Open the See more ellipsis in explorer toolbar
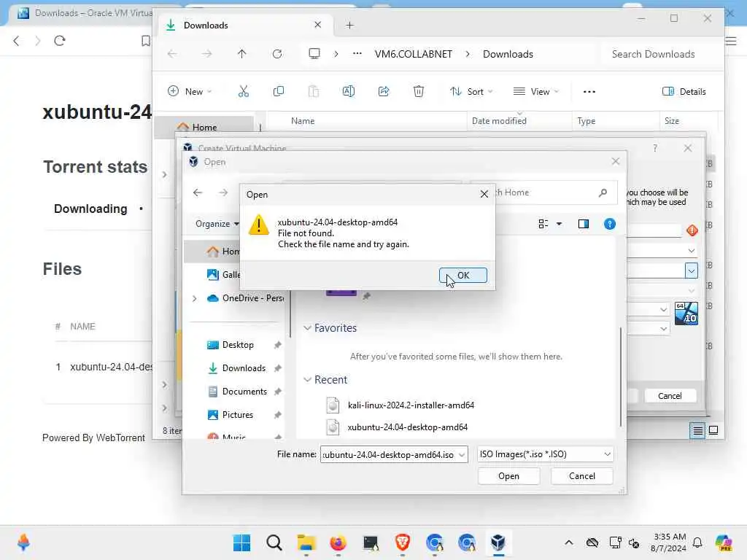 click(589, 91)
